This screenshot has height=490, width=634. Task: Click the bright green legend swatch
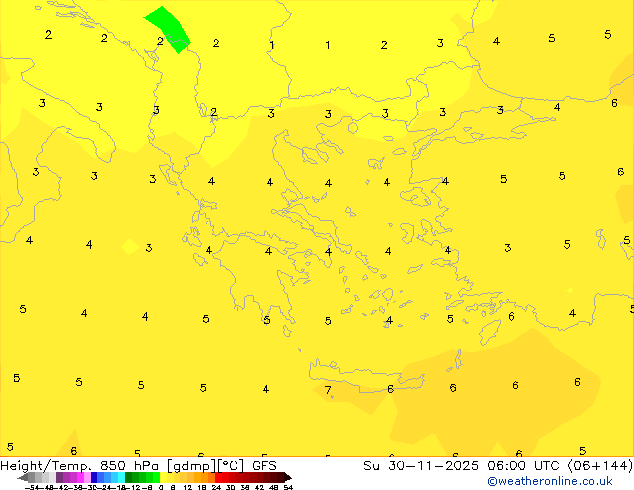(156, 477)
